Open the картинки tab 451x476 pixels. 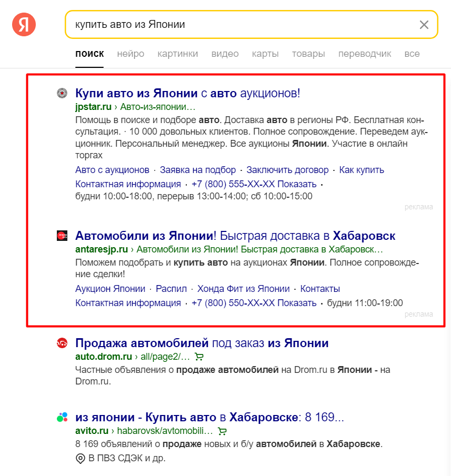coord(178,54)
